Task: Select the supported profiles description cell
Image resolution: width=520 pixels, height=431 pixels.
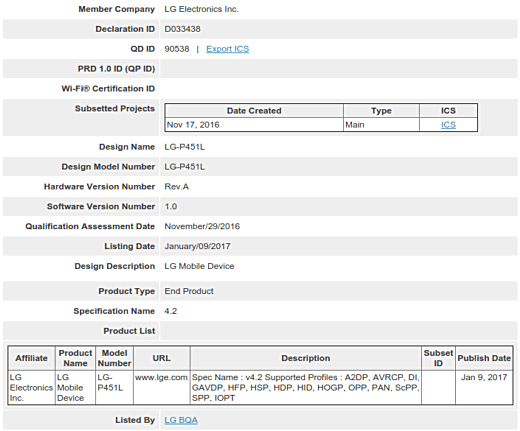Action: click(306, 388)
